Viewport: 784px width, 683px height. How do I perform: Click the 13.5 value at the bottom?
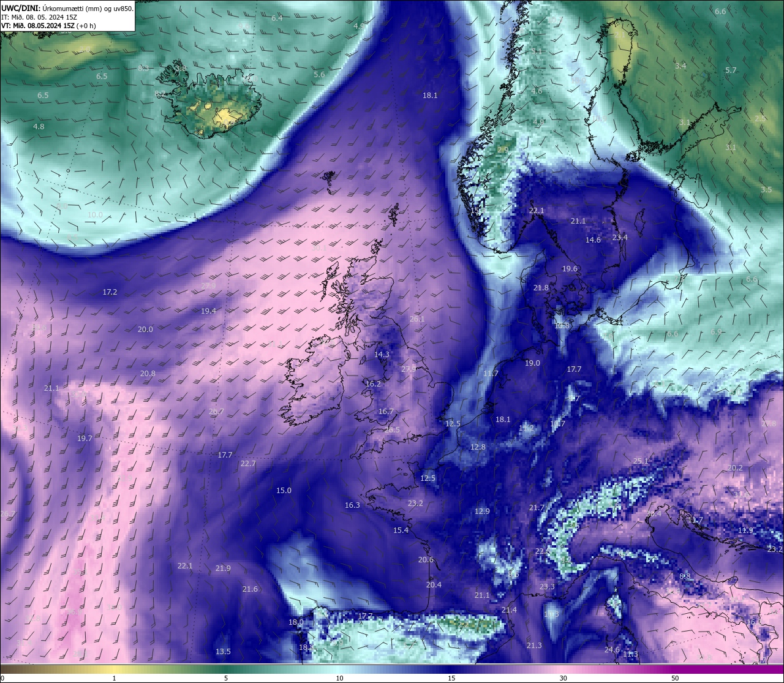point(223,652)
